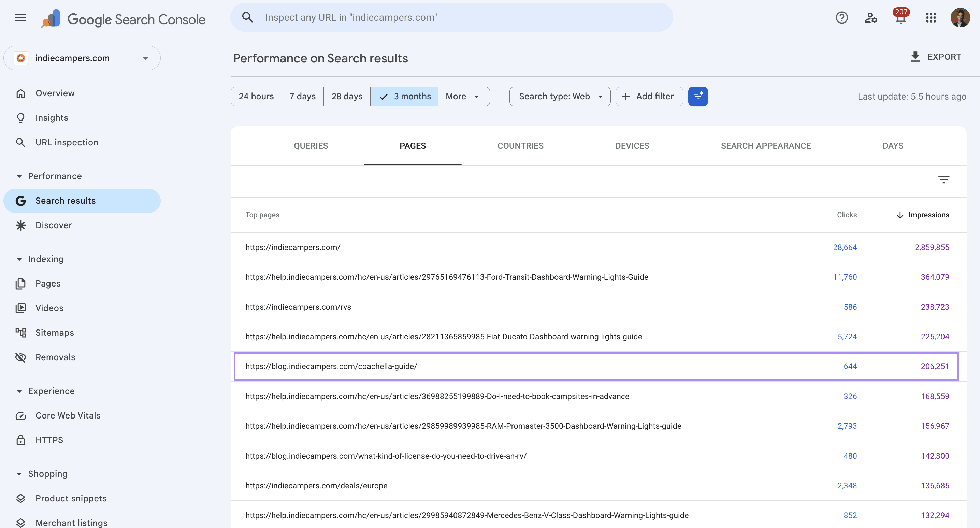Viewport: 980px width, 528px height.
Task: Open the account profile avatar
Action: pos(960,17)
